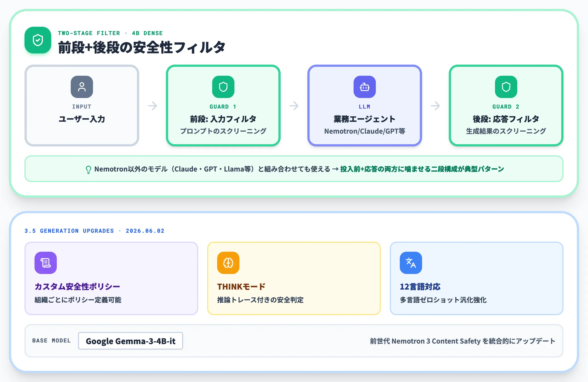Click the green shield-check header icon
This screenshot has width=588, height=382.
click(x=38, y=40)
